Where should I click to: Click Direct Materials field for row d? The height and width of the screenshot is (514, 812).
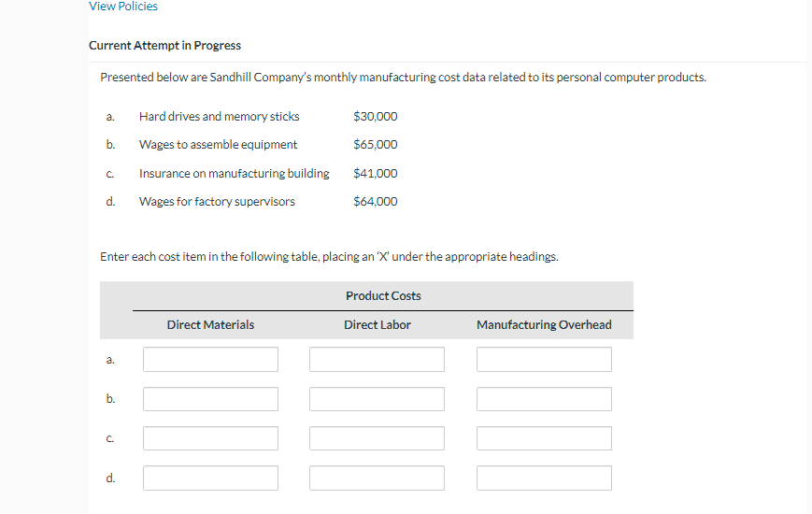[x=210, y=478]
